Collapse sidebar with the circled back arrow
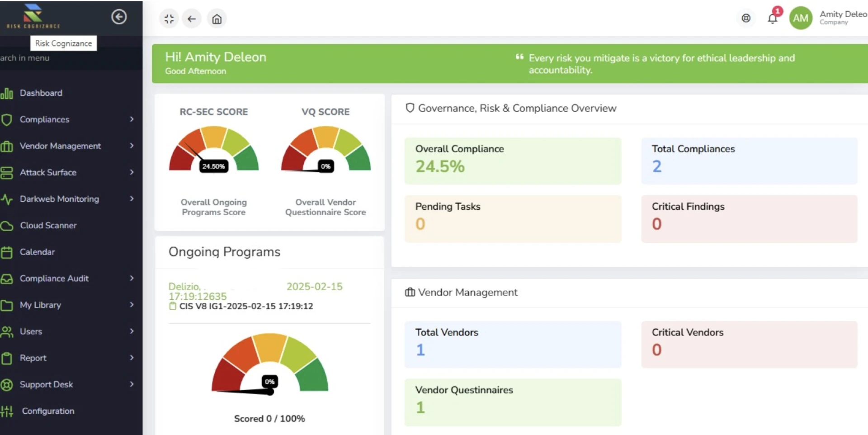 (x=119, y=17)
